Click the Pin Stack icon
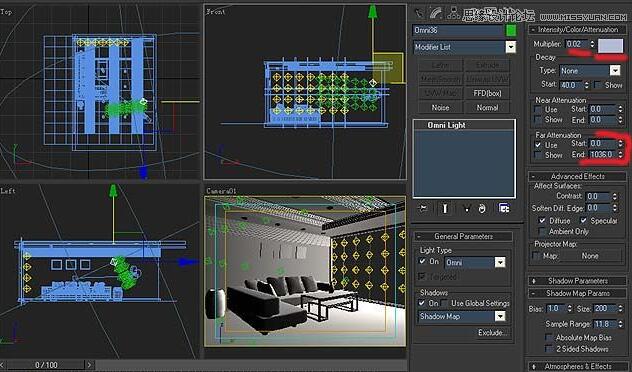The height and width of the screenshot is (372, 632). (x=423, y=208)
